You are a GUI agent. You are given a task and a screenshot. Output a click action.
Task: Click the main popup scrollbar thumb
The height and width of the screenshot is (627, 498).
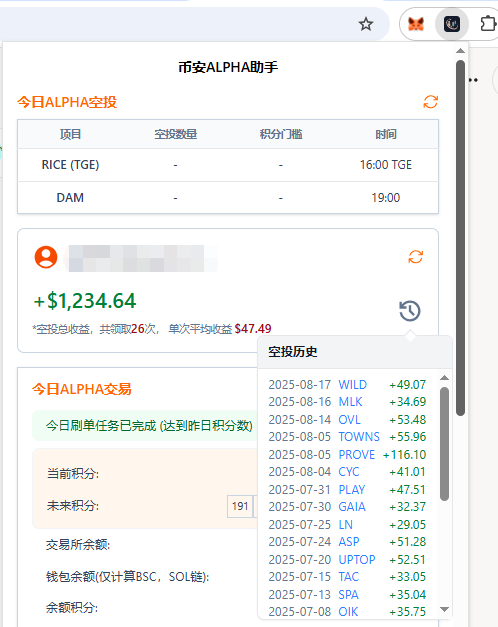(460, 238)
